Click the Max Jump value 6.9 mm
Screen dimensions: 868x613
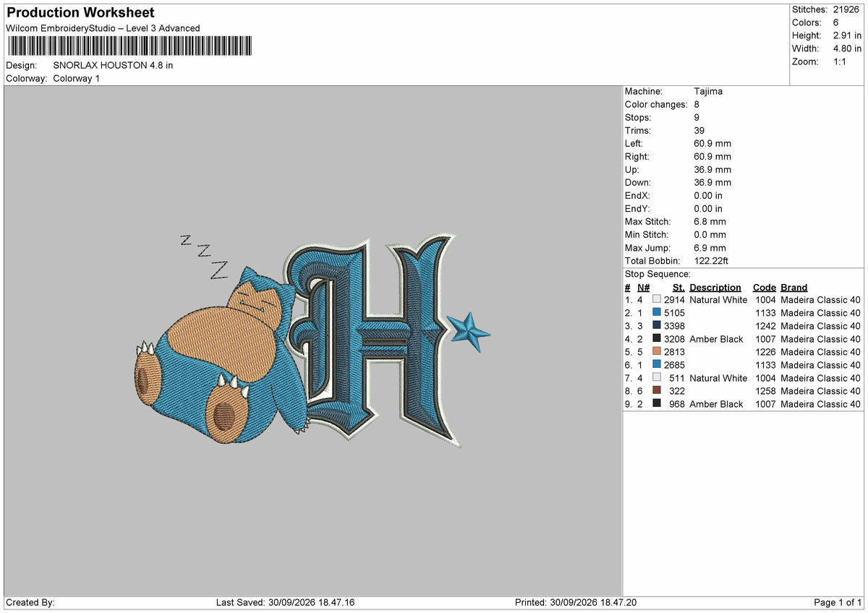pyautogui.click(x=710, y=247)
